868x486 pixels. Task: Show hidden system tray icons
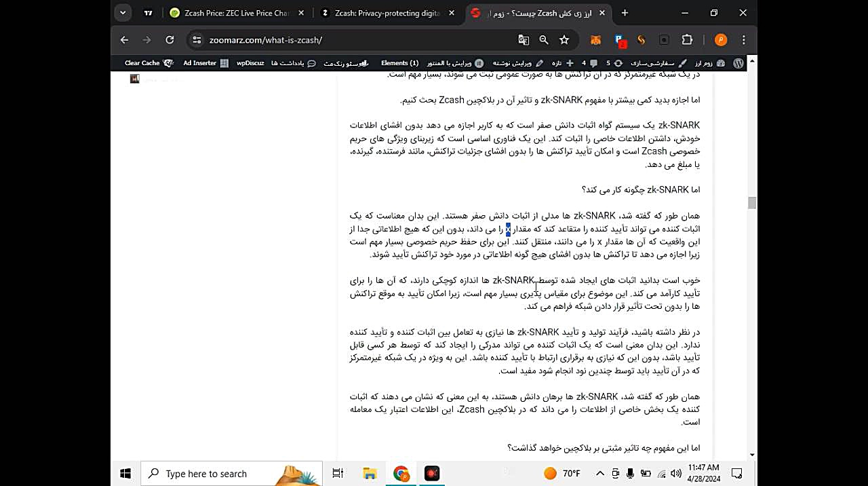599,474
